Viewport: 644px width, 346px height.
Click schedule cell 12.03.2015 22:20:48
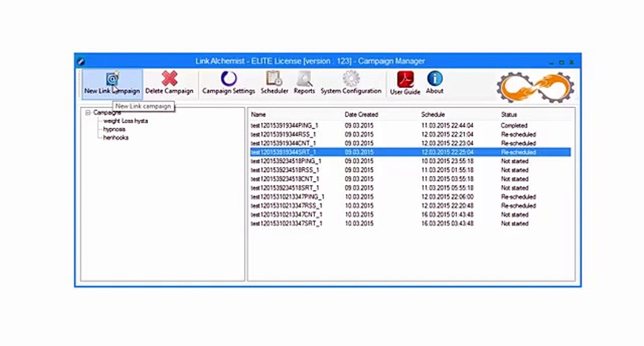[447, 206]
